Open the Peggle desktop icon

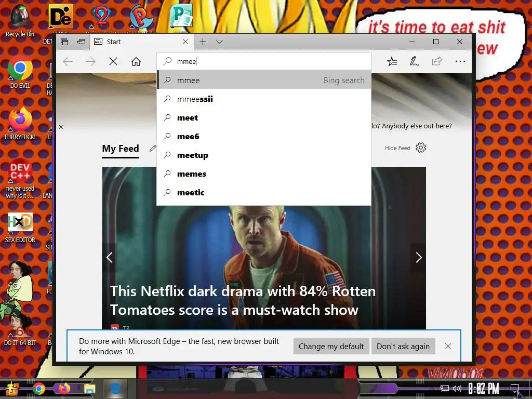(141, 17)
